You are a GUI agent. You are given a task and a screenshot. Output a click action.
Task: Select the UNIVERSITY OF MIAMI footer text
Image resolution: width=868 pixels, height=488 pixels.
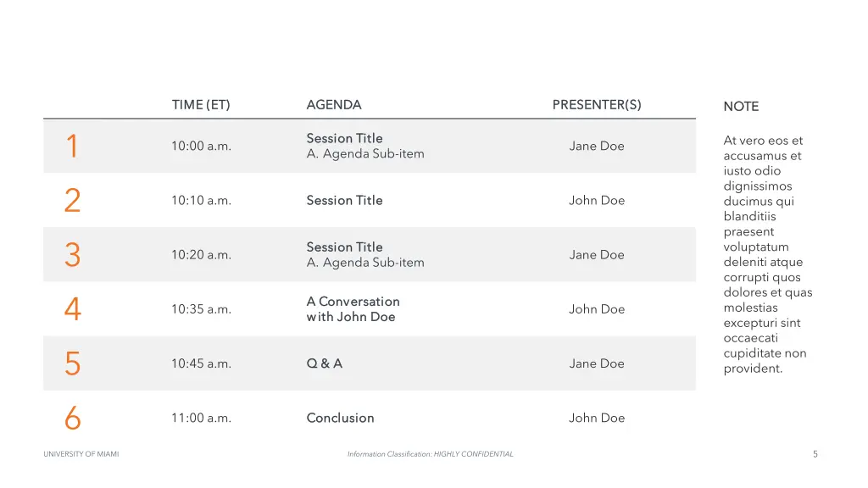click(81, 454)
